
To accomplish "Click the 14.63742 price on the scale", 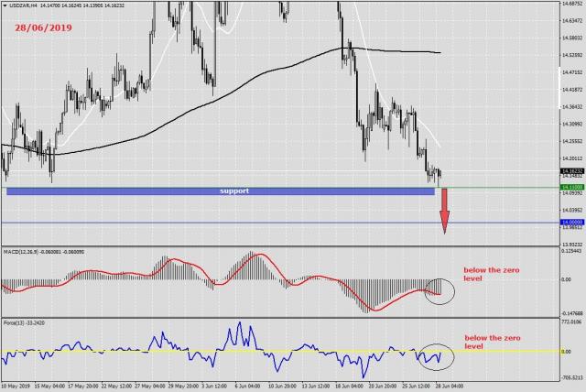I will 570,20.
